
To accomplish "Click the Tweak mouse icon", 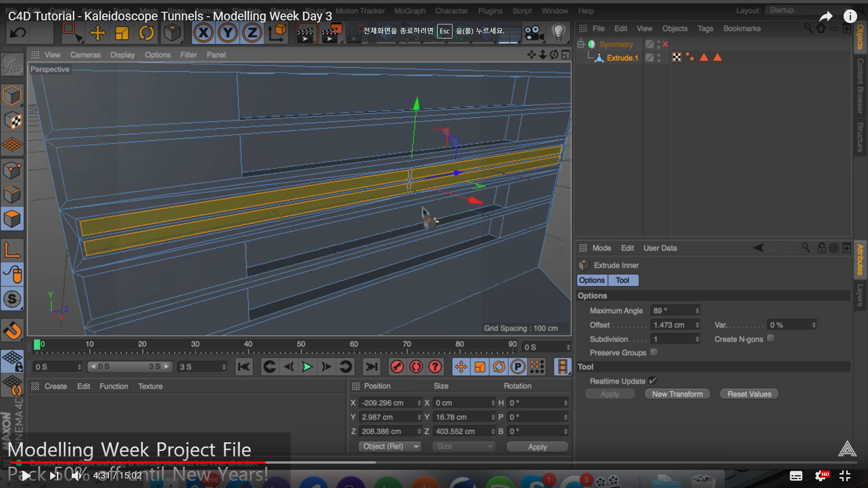I will pyautogui.click(x=12, y=274).
